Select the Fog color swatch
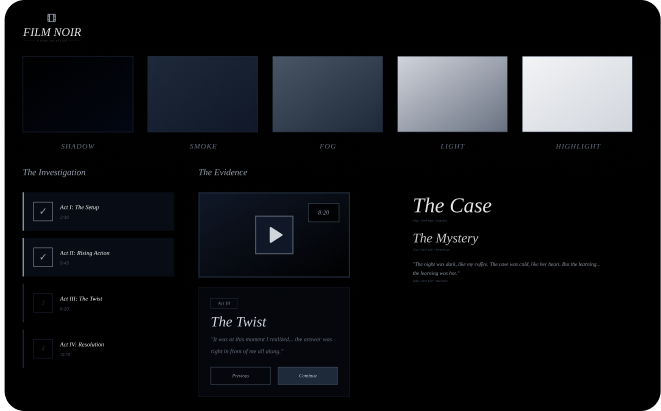 328,94
